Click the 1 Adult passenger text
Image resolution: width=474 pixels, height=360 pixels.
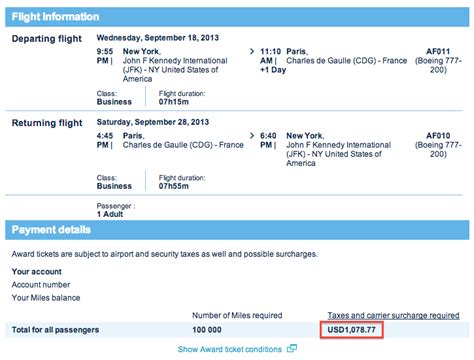click(x=110, y=214)
